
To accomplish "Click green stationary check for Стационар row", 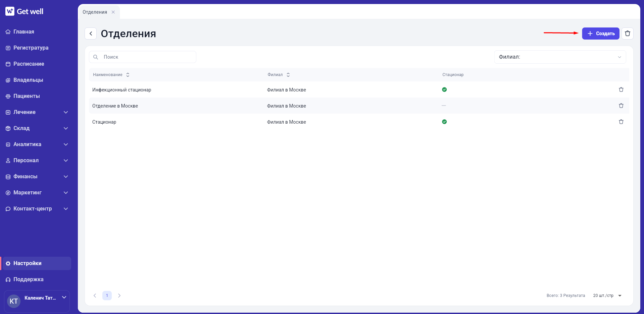I will 444,122.
